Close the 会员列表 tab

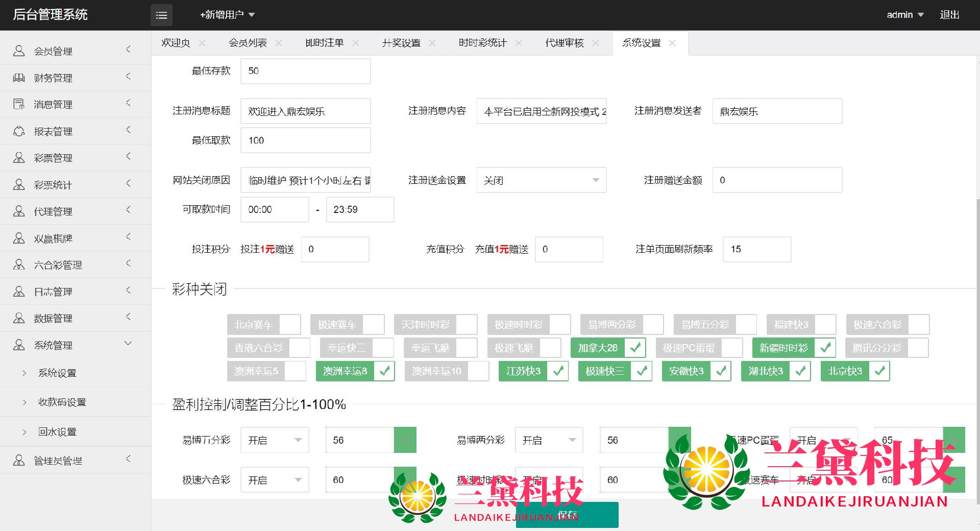279,43
